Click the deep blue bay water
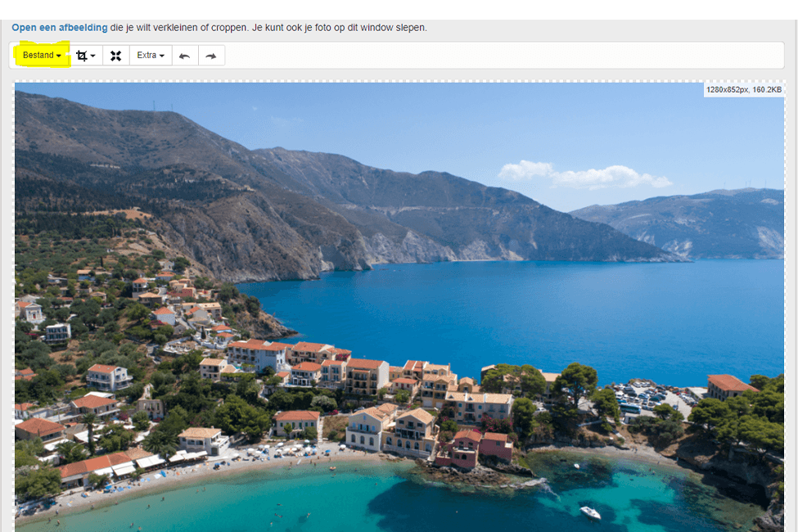Image resolution: width=798 pixels, height=532 pixels. tap(524, 311)
